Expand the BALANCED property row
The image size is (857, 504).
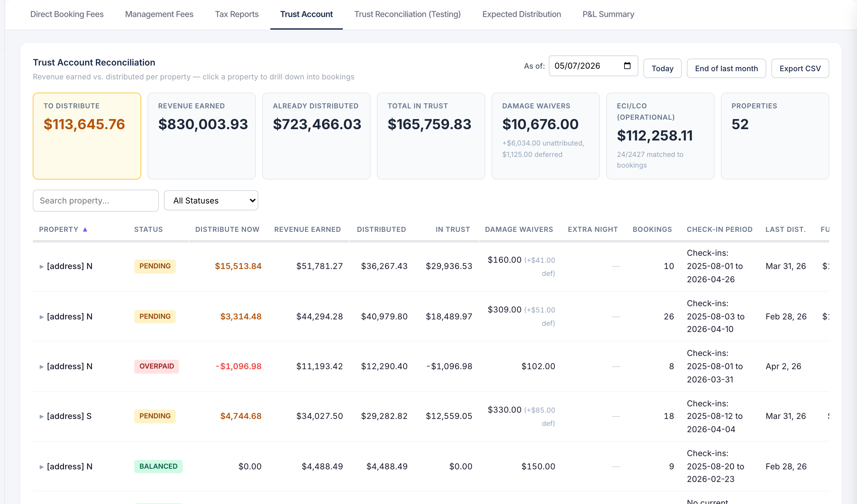pyautogui.click(x=41, y=467)
